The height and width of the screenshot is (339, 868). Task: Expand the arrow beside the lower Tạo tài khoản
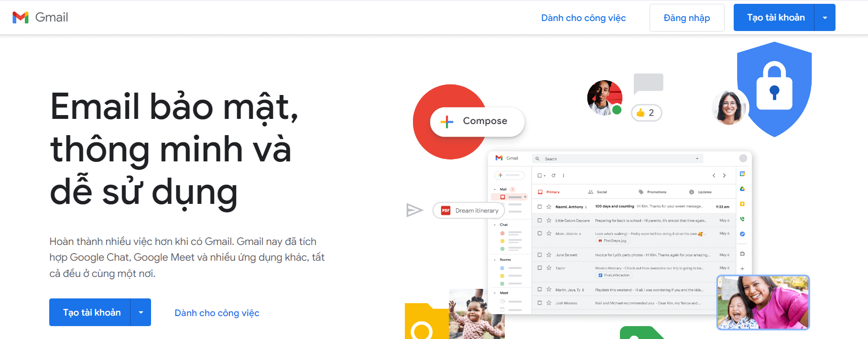tap(141, 312)
